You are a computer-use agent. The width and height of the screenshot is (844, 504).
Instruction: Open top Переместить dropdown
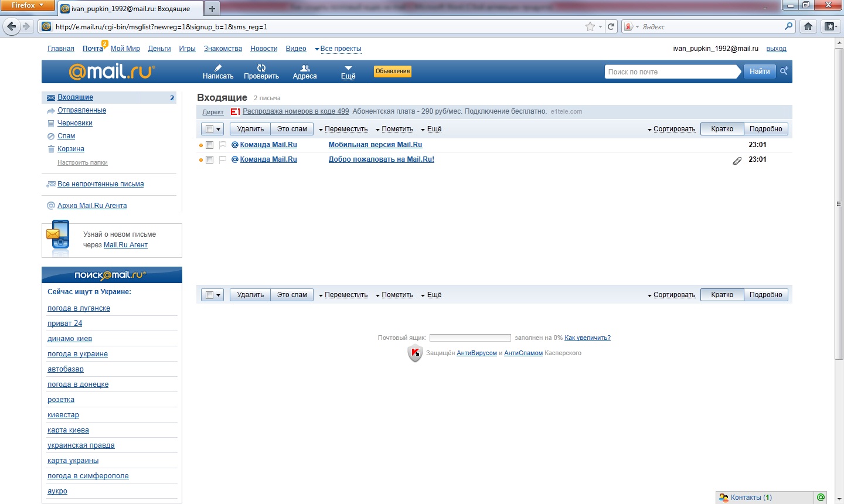point(343,129)
